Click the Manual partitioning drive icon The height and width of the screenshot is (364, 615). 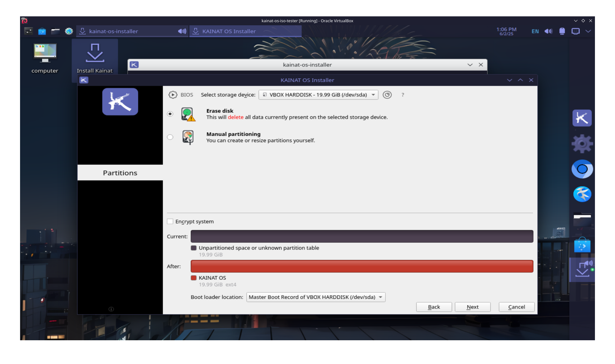click(188, 137)
